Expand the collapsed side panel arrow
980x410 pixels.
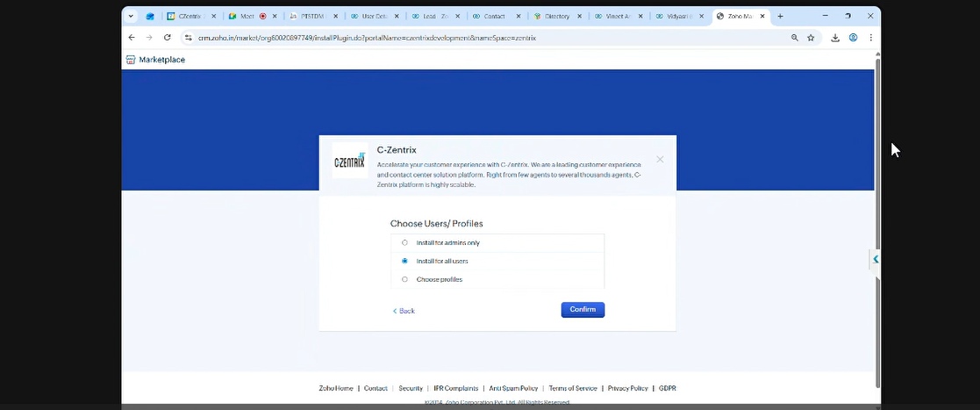[x=875, y=259]
